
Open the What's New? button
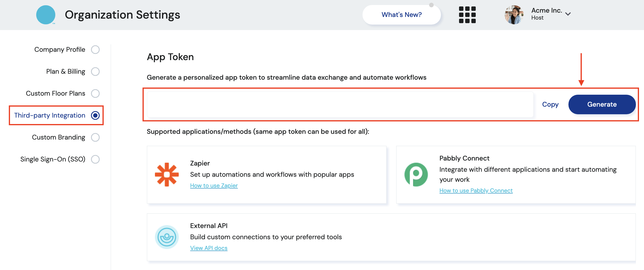(x=401, y=15)
